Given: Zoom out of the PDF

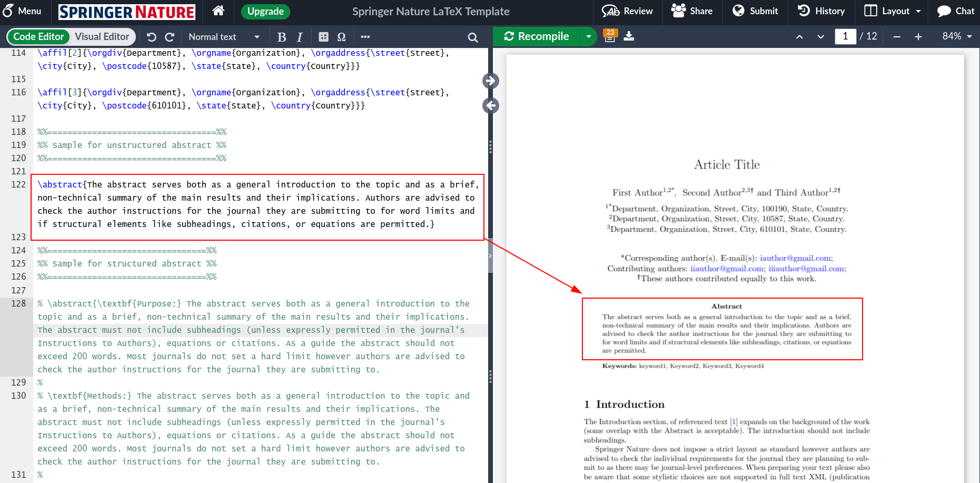Looking at the screenshot, I should [x=897, y=37].
